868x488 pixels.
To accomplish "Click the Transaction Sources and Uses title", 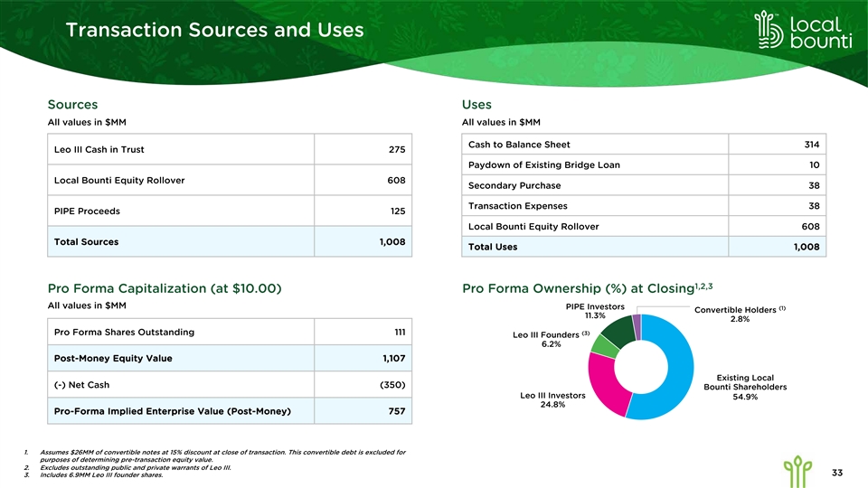I will click(215, 31).
